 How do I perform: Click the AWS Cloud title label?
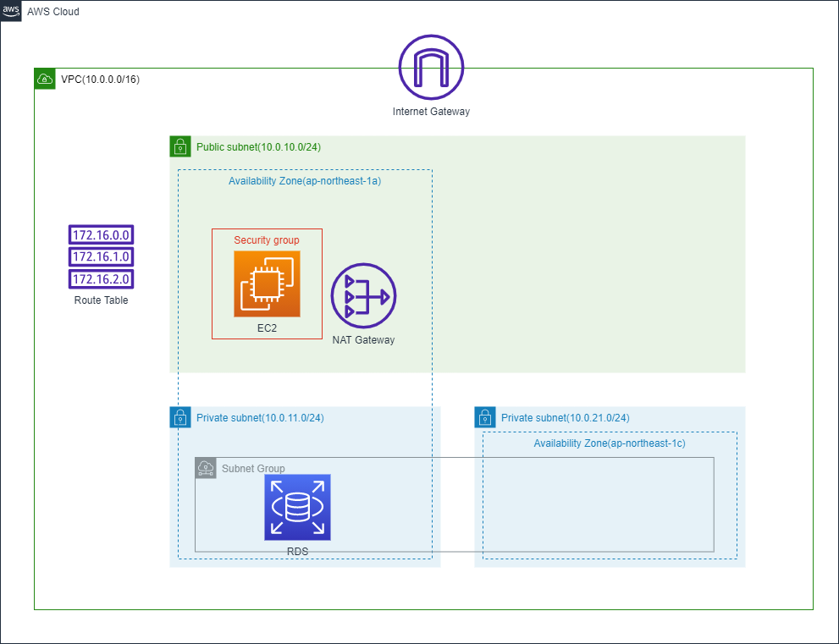click(x=53, y=11)
